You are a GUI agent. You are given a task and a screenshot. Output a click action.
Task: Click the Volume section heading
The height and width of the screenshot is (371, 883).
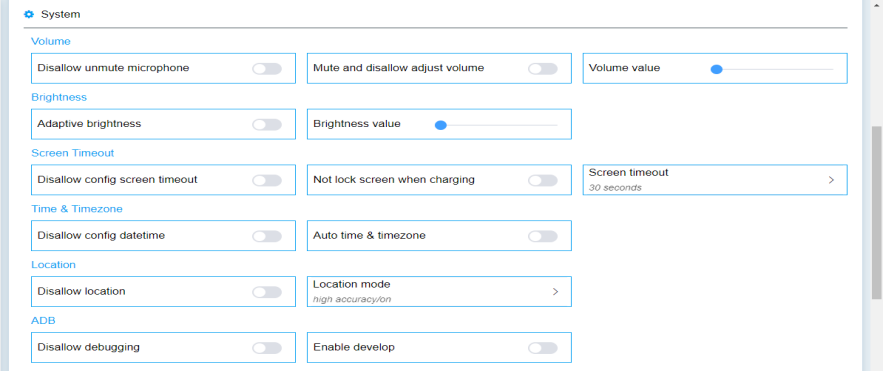click(51, 41)
